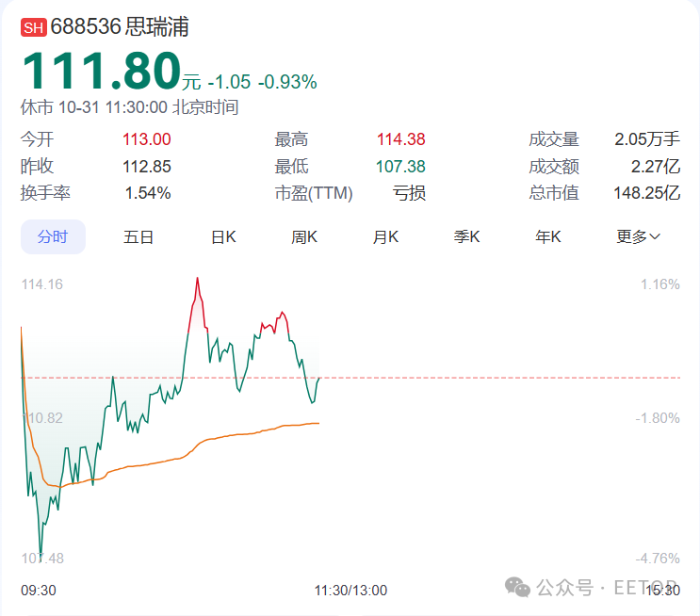Click the 亏损 P/E value

coord(409,193)
